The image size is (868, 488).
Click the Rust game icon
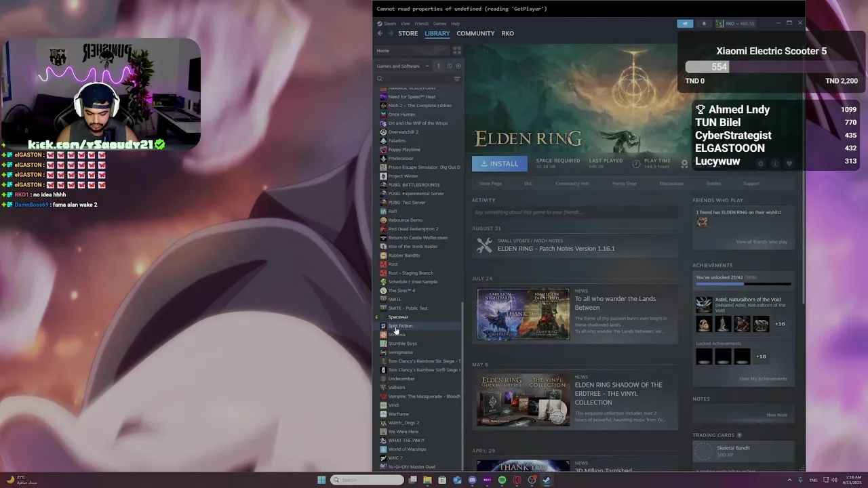(383, 264)
